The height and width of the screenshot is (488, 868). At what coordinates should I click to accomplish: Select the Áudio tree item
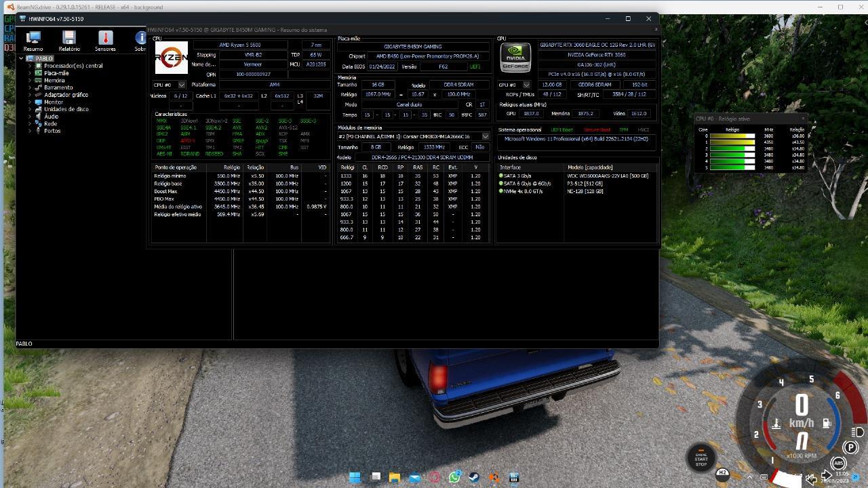[52, 117]
